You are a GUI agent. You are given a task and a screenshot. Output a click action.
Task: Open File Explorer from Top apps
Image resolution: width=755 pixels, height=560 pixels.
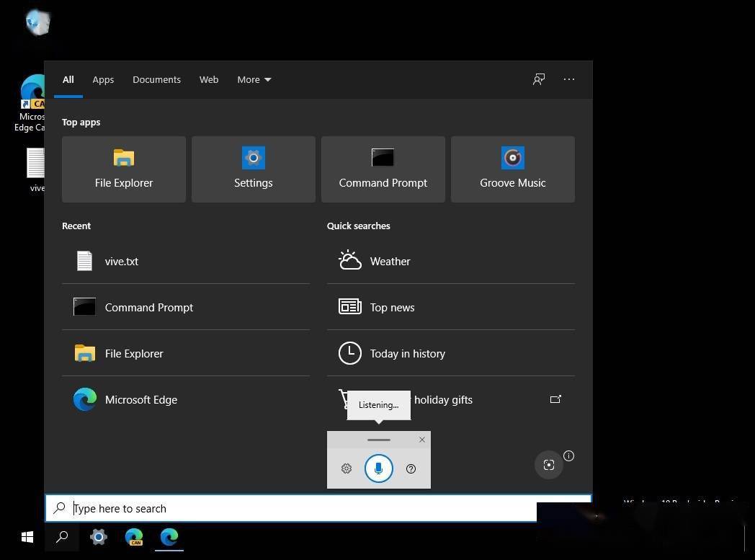pyautogui.click(x=124, y=169)
